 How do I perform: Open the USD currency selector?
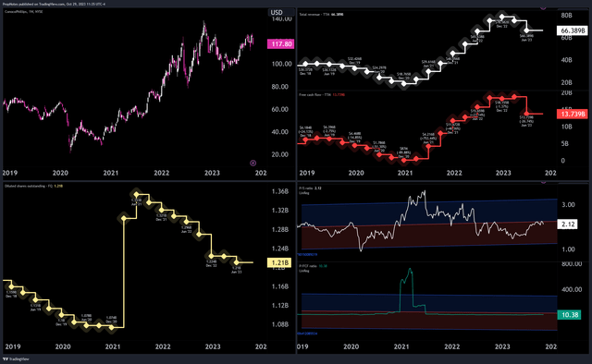coord(277,12)
